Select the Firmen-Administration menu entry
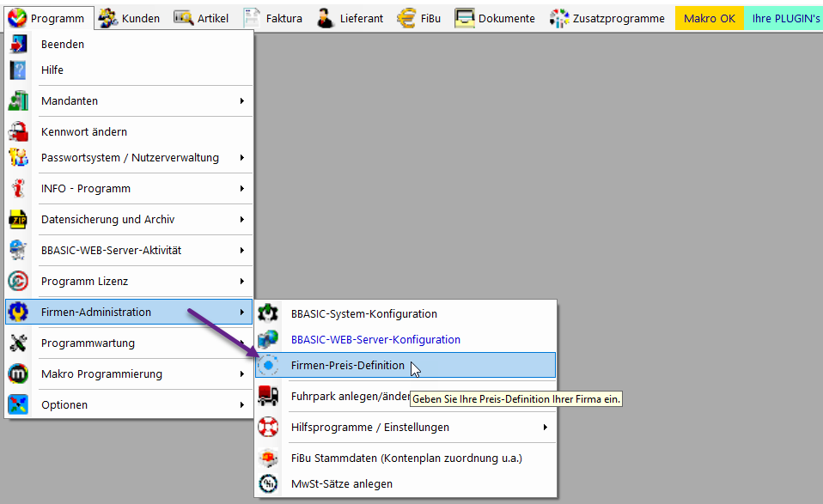 pyautogui.click(x=129, y=312)
